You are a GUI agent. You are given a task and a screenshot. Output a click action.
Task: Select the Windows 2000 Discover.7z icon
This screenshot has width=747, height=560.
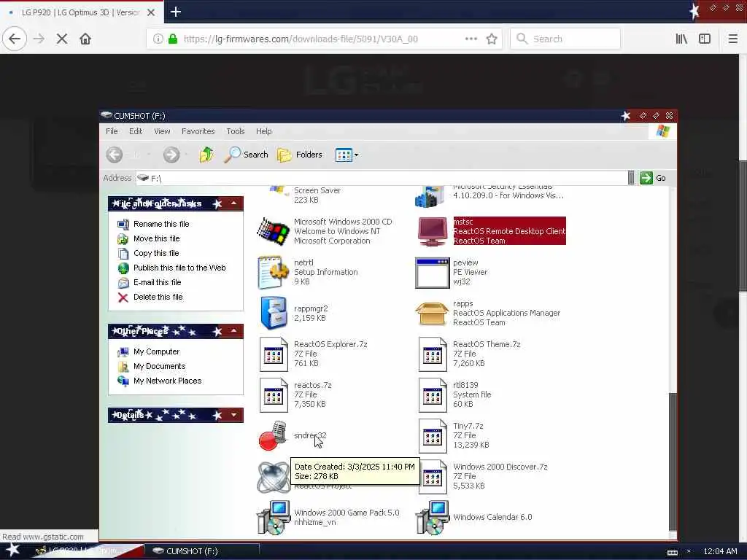pos(433,477)
